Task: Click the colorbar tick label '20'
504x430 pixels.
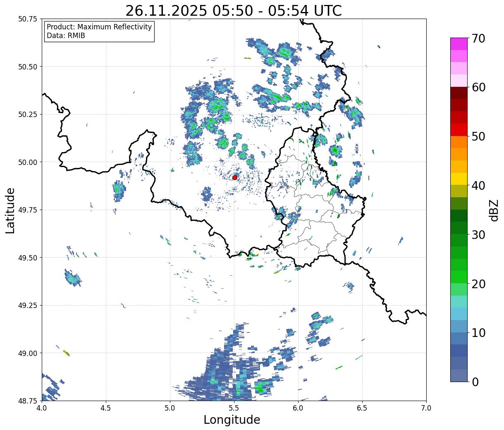Action: (x=478, y=284)
